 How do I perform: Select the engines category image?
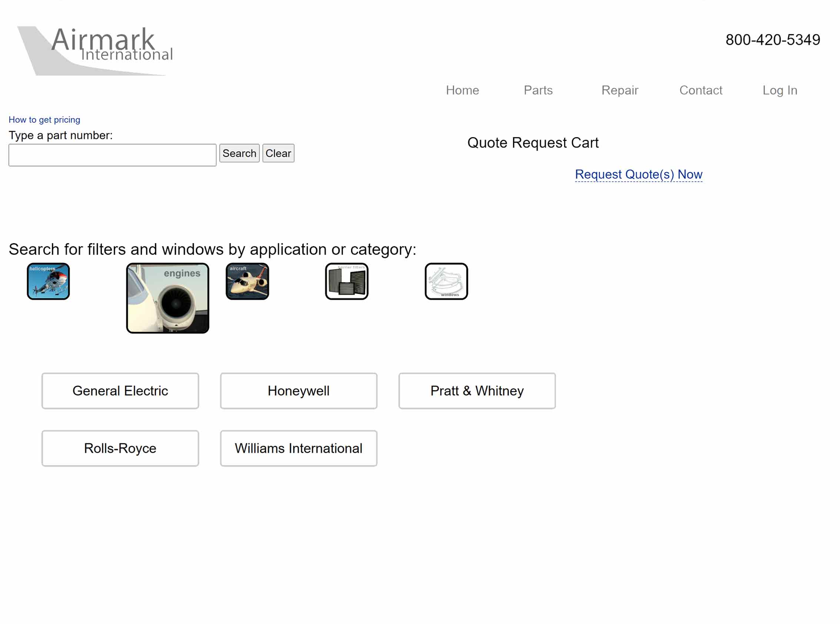168,298
